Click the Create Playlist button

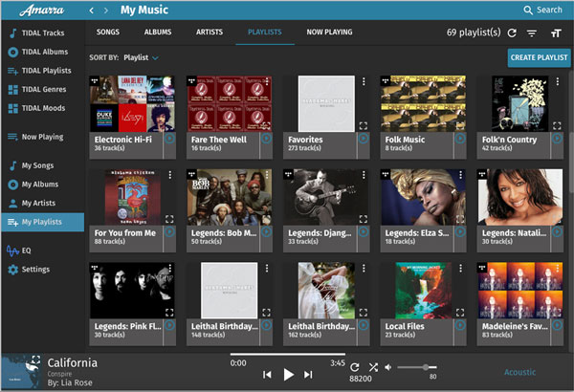539,57
